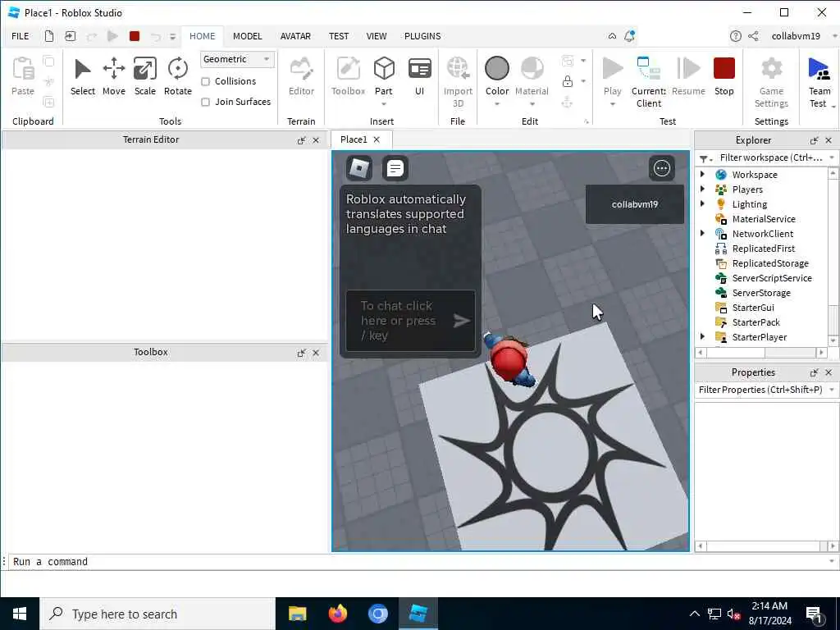Expand the Lighting tree node

point(702,203)
